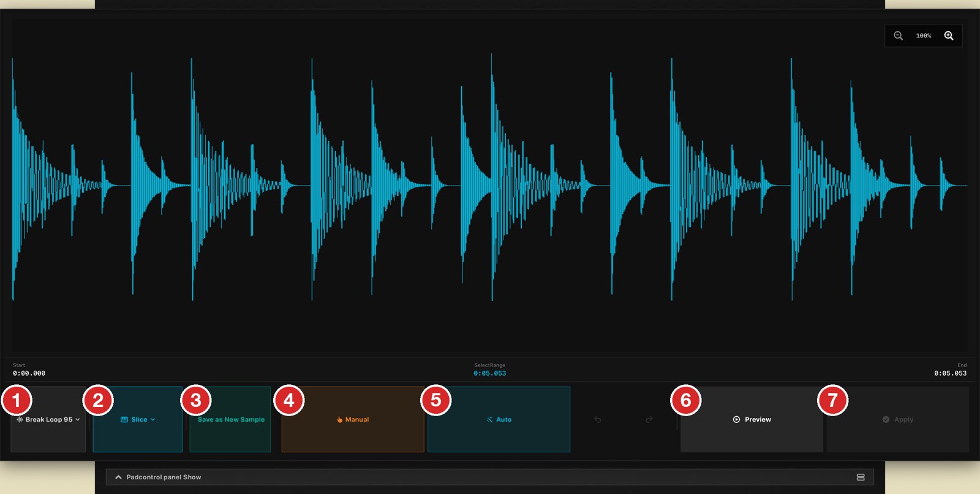Click the End time value 0:05.053
Viewport: 980px width, 494px height.
(x=951, y=373)
